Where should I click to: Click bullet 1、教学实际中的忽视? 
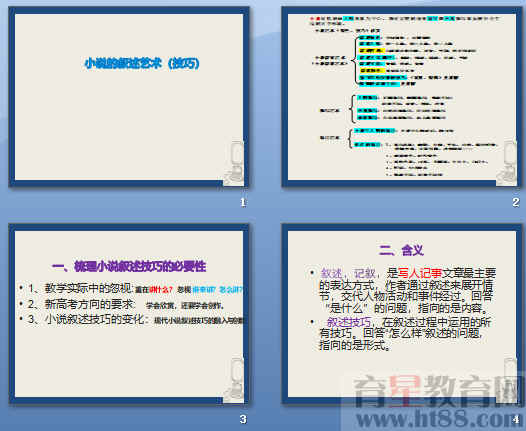[81, 288]
